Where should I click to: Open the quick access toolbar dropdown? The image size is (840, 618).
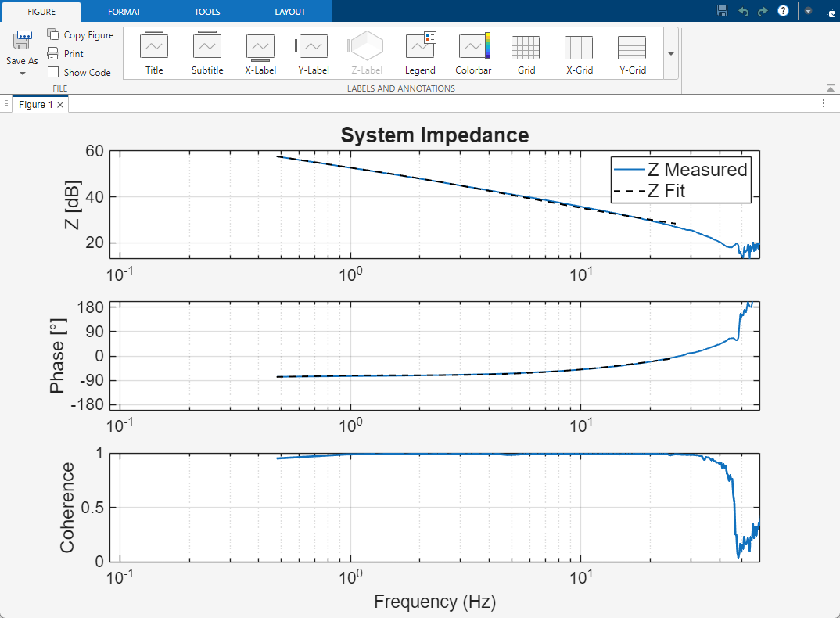809,11
